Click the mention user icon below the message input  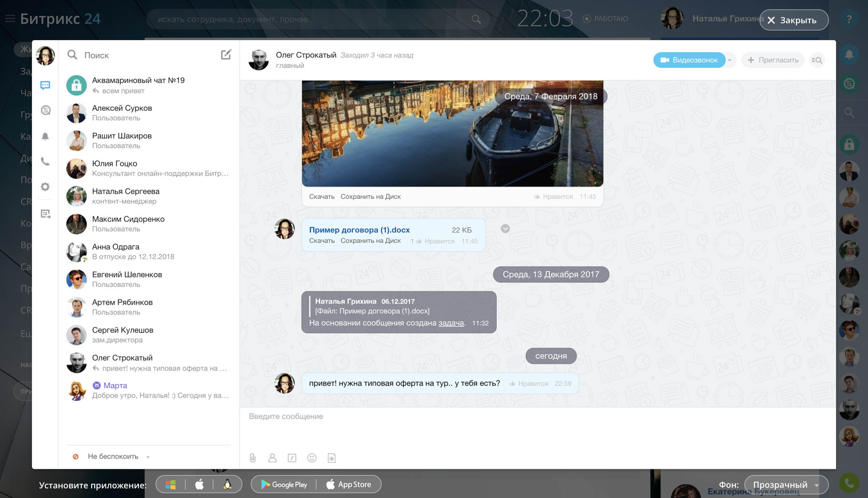pos(272,458)
